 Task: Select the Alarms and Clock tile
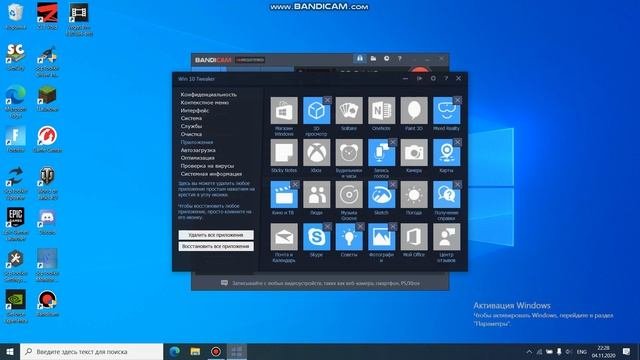(349, 153)
